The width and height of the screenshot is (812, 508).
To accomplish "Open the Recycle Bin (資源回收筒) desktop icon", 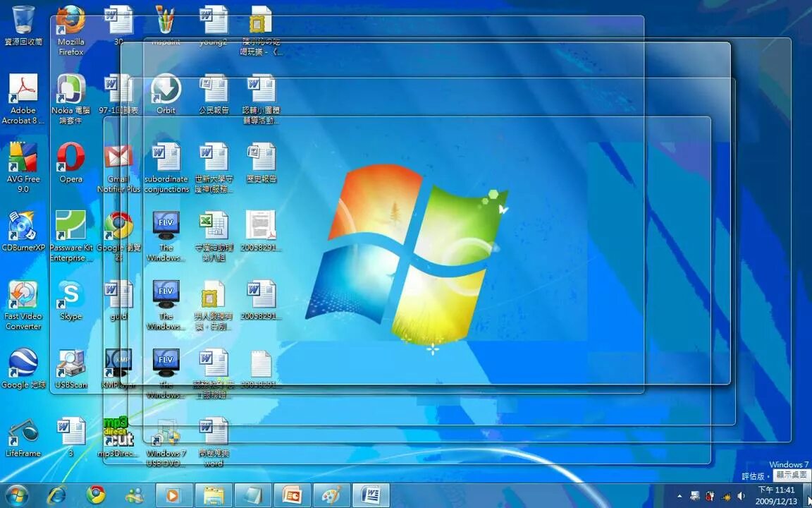I will pos(23,25).
